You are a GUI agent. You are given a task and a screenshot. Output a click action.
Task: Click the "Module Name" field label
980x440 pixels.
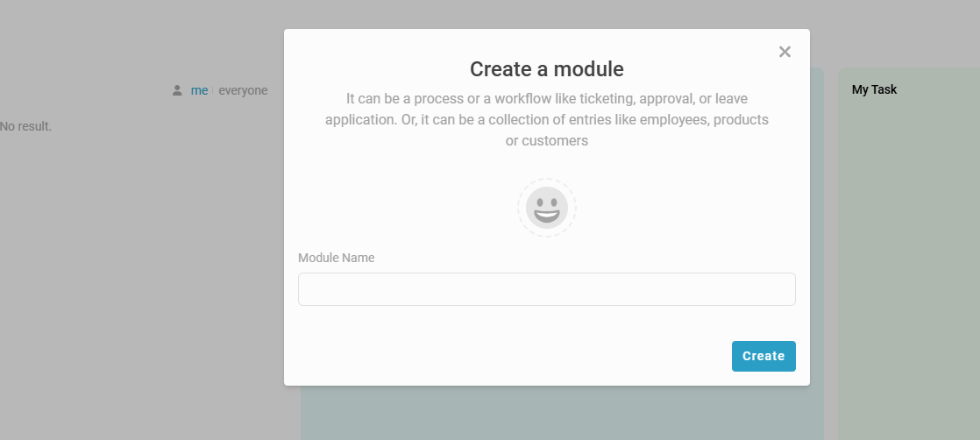click(x=336, y=258)
